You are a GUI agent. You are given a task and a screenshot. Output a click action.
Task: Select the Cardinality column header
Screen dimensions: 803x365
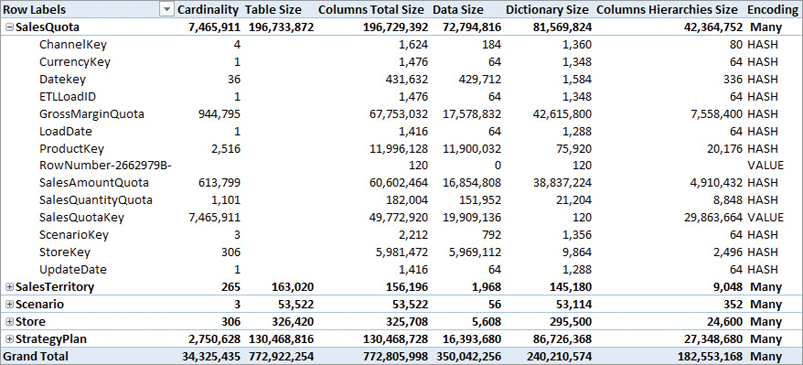pyautogui.click(x=208, y=10)
